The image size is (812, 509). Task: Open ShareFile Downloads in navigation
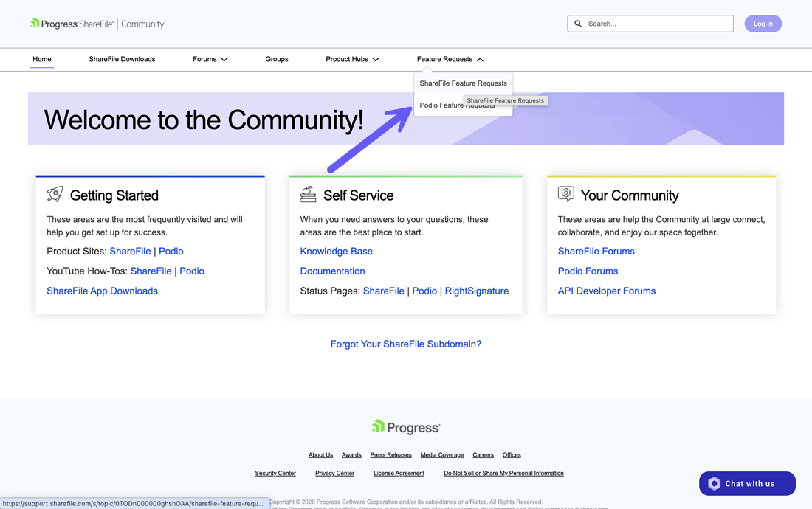[x=123, y=59]
